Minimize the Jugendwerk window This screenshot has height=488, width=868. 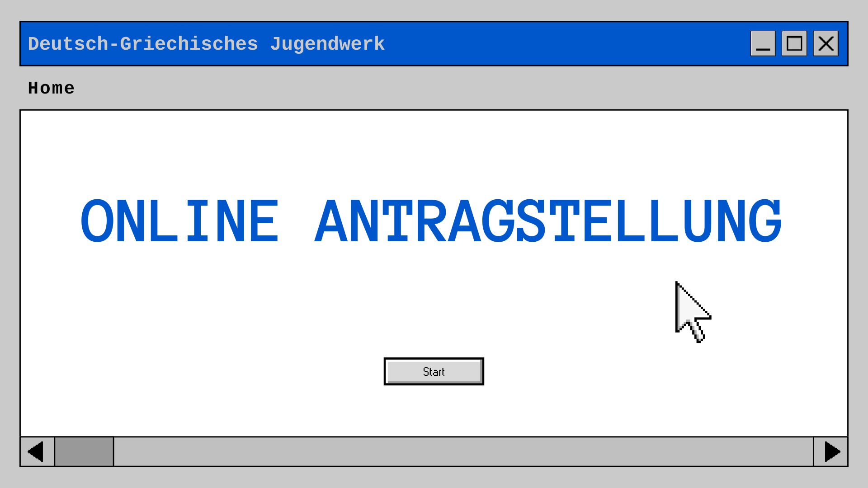click(x=763, y=44)
